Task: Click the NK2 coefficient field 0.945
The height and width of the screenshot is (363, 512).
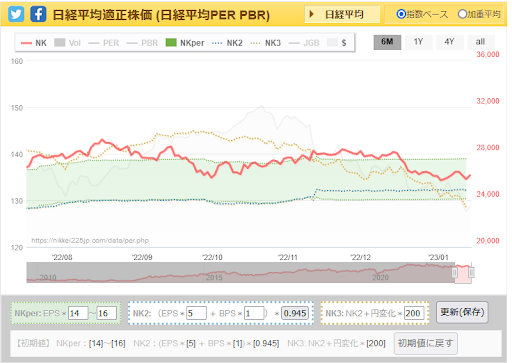Action: (295, 313)
